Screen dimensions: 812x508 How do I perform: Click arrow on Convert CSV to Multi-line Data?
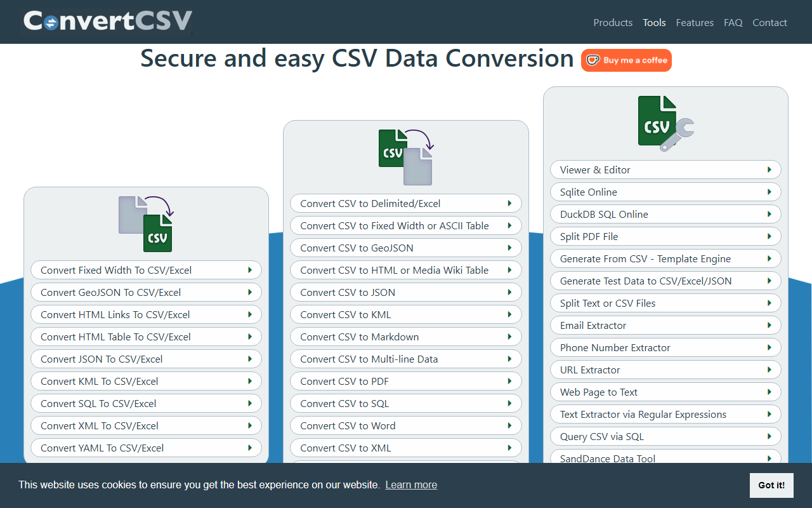tap(509, 359)
